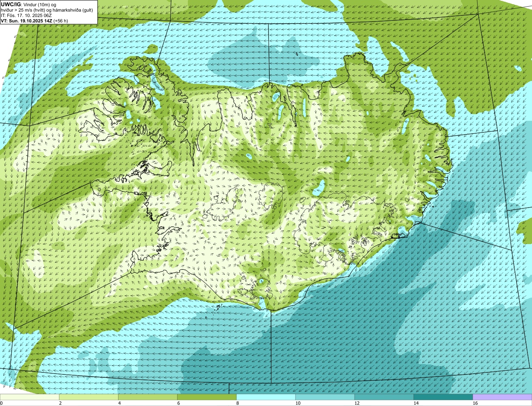This screenshot has height=406, width=532.
Task: Click the lavender above-16 m/s legend swatch
Action: tap(502, 397)
